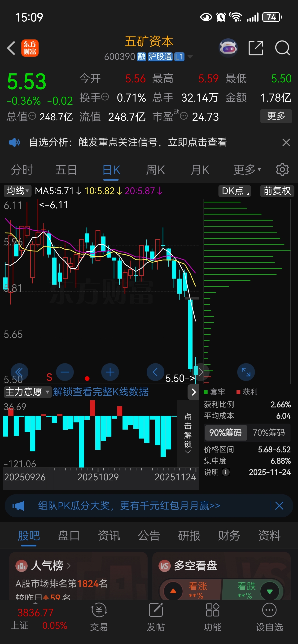Image resolution: width=298 pixels, height=644 pixels.
Task: Expand chart to fullscreen icon
Action: [x=246, y=372]
